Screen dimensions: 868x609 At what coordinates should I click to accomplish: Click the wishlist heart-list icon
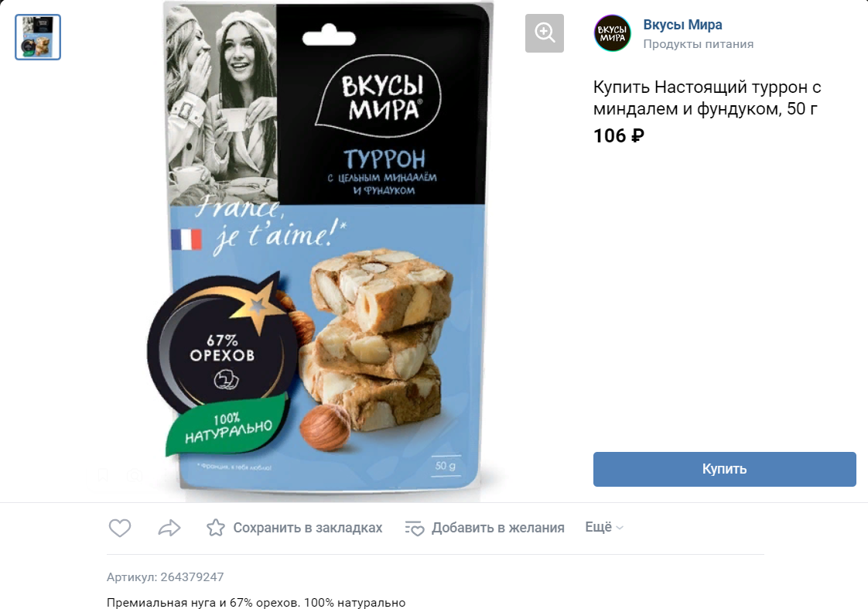pyautogui.click(x=414, y=529)
